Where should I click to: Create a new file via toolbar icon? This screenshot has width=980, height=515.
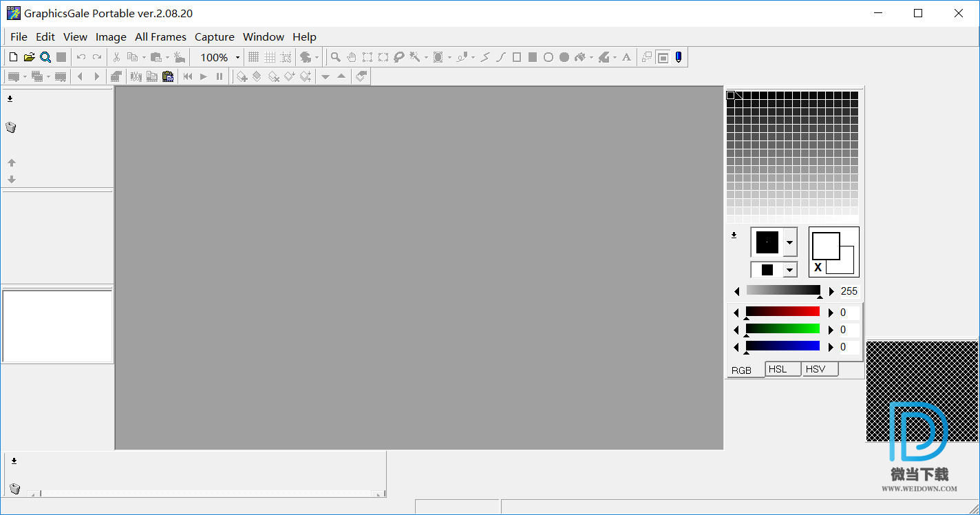[13, 57]
